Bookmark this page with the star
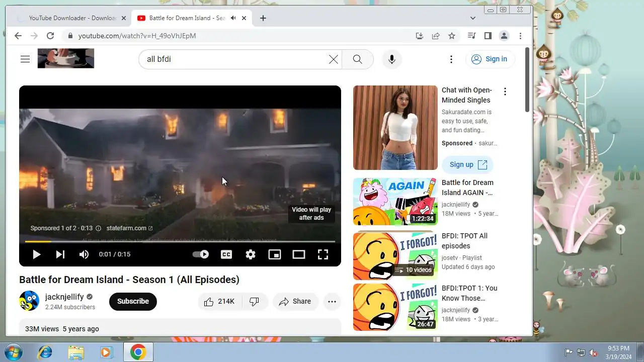This screenshot has width=644, height=362. (x=452, y=36)
